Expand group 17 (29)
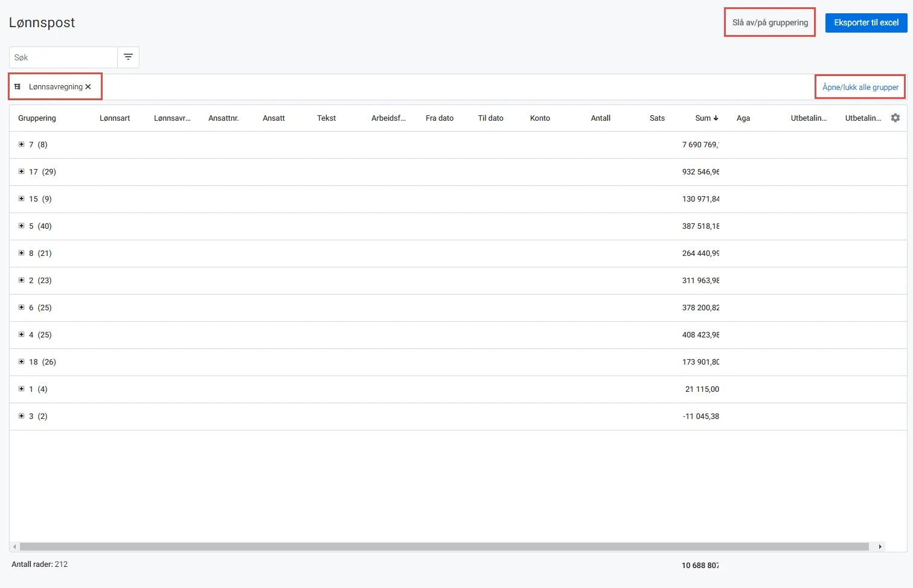 [x=21, y=171]
